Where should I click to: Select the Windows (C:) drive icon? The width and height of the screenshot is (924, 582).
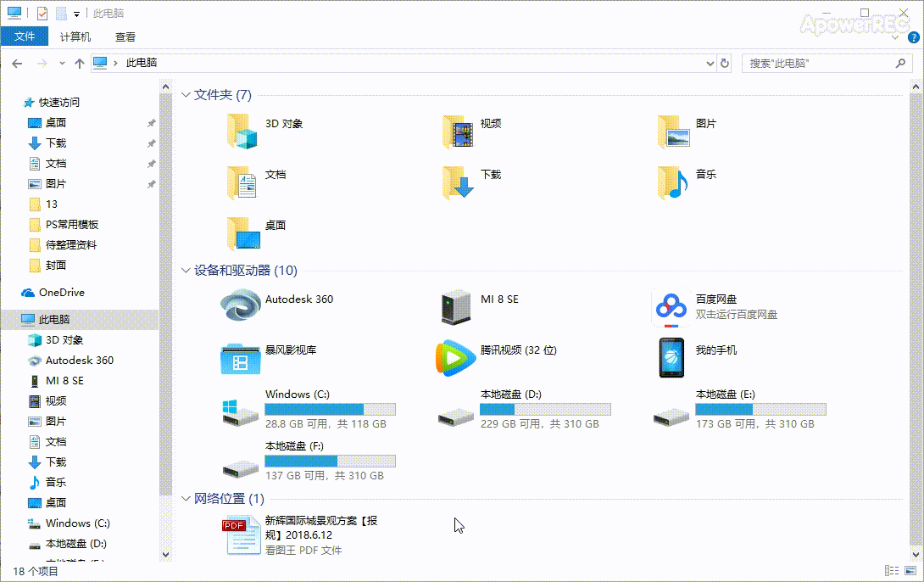point(241,411)
